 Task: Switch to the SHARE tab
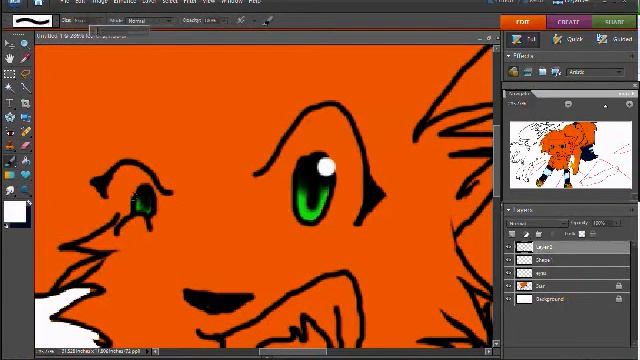[x=615, y=22]
